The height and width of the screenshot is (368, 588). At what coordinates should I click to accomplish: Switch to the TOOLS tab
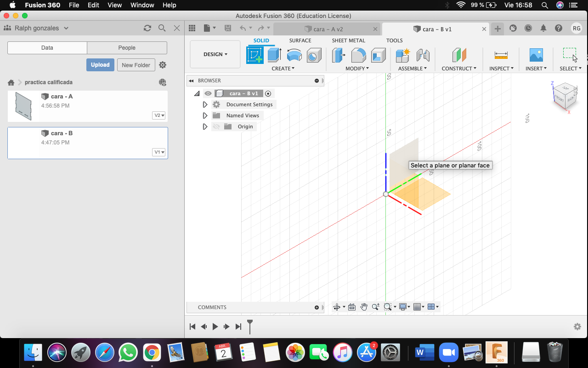(x=394, y=40)
